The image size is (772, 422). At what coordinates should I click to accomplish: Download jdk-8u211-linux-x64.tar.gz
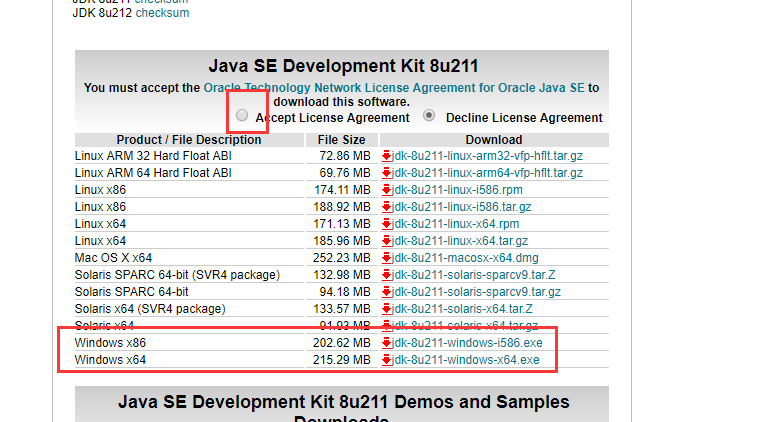tap(460, 241)
